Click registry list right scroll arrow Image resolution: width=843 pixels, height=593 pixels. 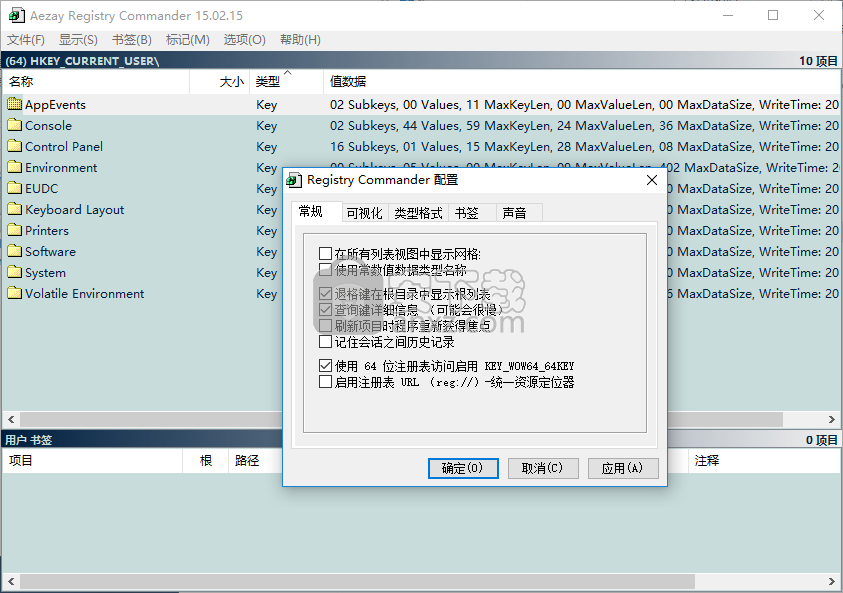click(831, 419)
